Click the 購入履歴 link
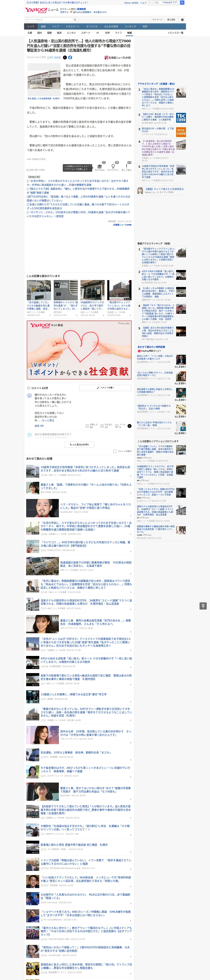The image size is (210, 980). tap(171, 20)
